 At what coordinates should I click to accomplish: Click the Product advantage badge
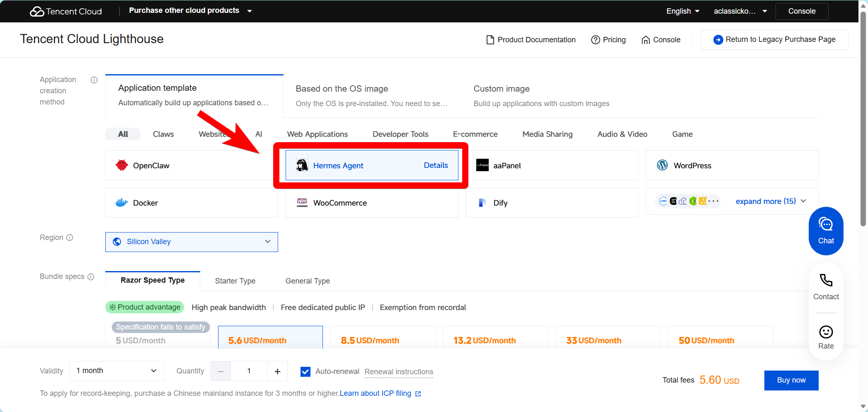coord(145,307)
